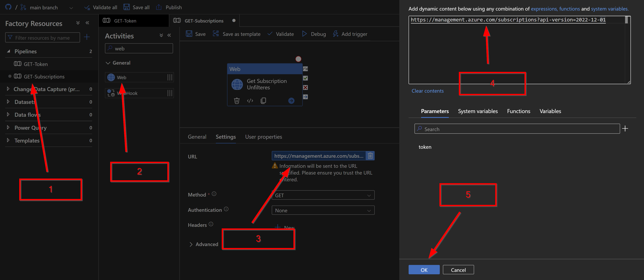Show the Authentication info tooltip icon
Image resolution: width=644 pixels, height=280 pixels.
[x=226, y=209]
